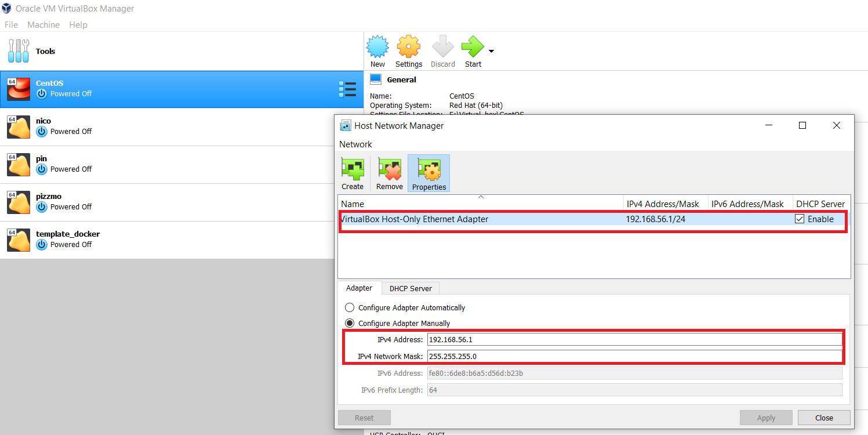Viewport: 868px width, 435px height.
Task: Select Configure Adapter Automatically radio
Action: [350, 307]
